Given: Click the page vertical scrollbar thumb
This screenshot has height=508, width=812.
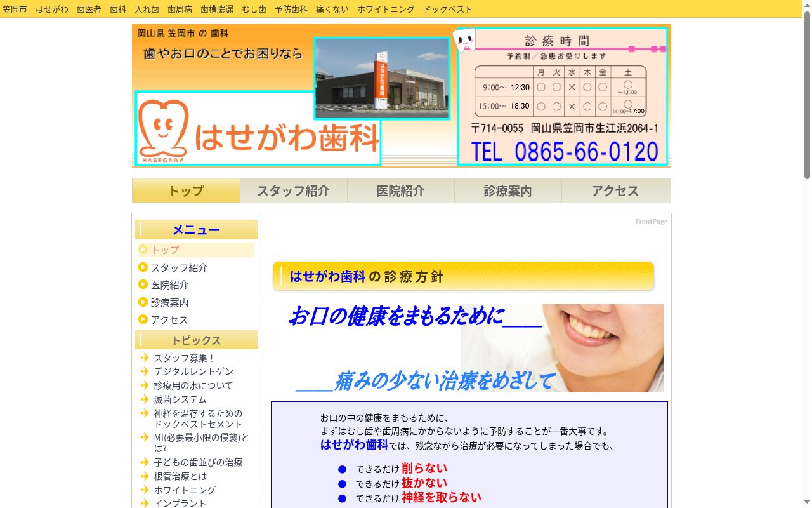Looking at the screenshot, I should (807, 95).
